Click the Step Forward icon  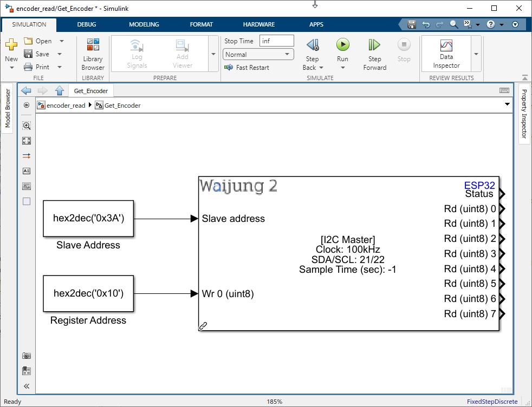coord(374,45)
